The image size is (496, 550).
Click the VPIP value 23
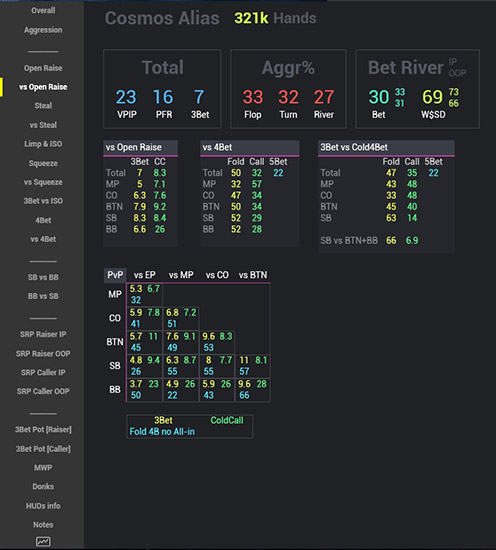click(x=126, y=97)
